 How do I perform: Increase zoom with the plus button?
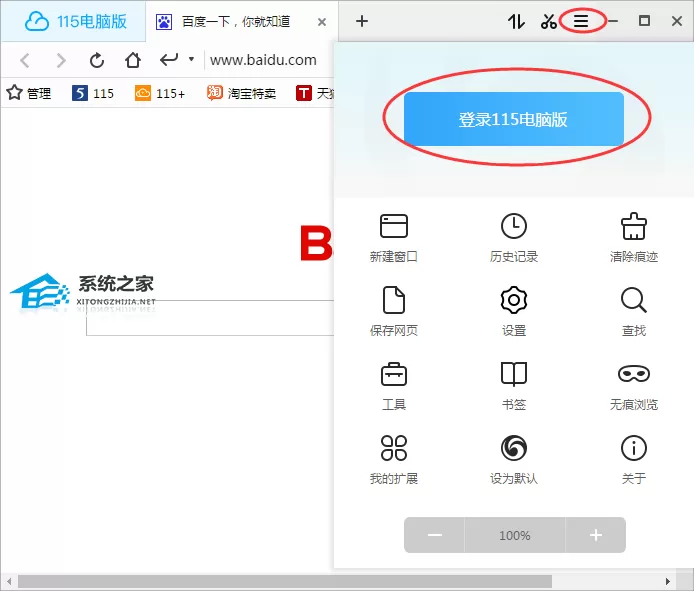point(596,535)
